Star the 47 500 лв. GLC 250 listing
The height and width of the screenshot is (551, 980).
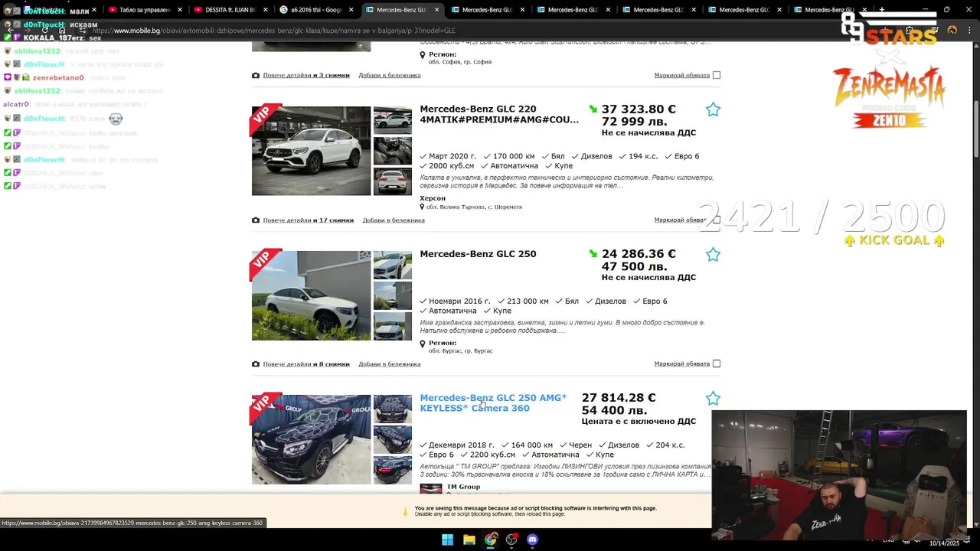[713, 254]
